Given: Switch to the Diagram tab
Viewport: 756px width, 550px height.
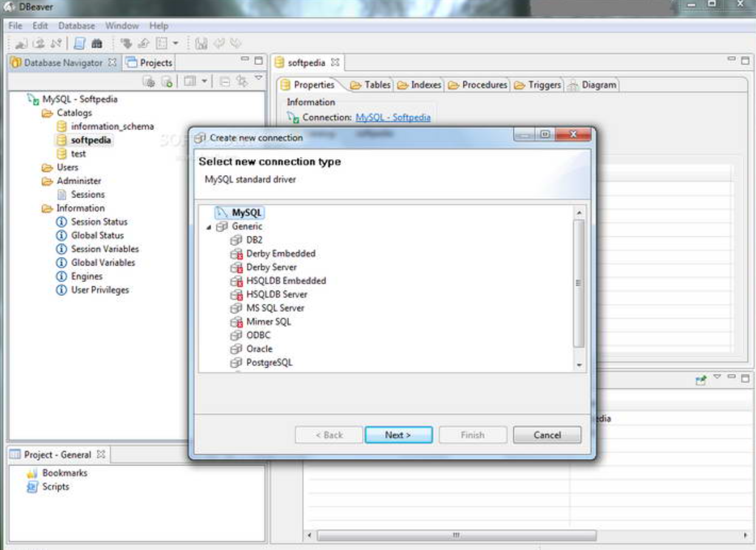Looking at the screenshot, I should pyautogui.click(x=592, y=85).
